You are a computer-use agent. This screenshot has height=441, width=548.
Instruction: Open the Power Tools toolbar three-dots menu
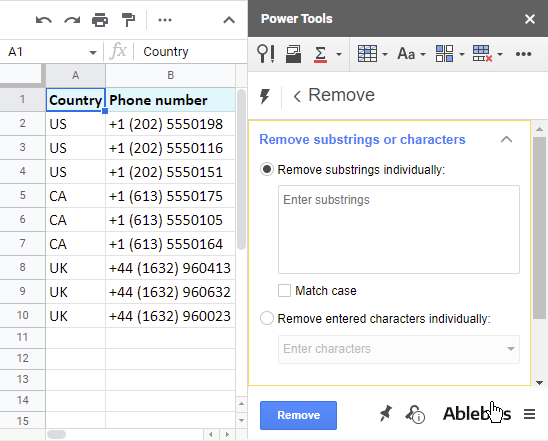click(523, 54)
